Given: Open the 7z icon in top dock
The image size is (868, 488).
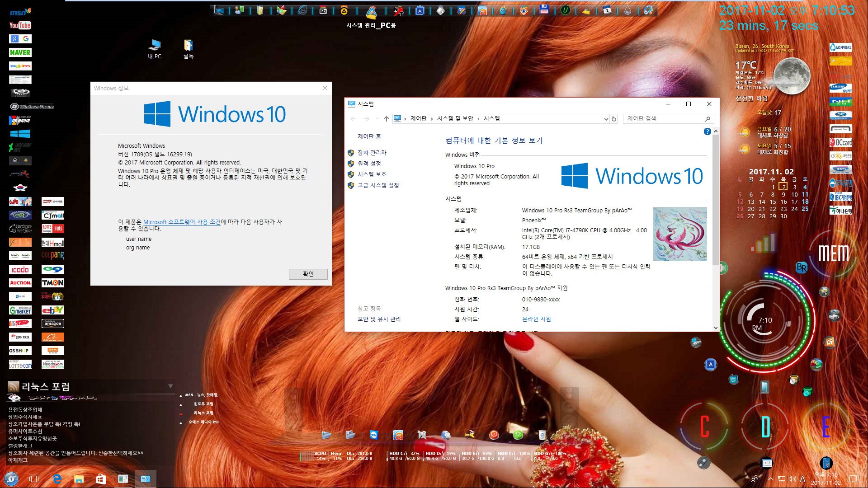Looking at the screenshot, I should point(323,10).
